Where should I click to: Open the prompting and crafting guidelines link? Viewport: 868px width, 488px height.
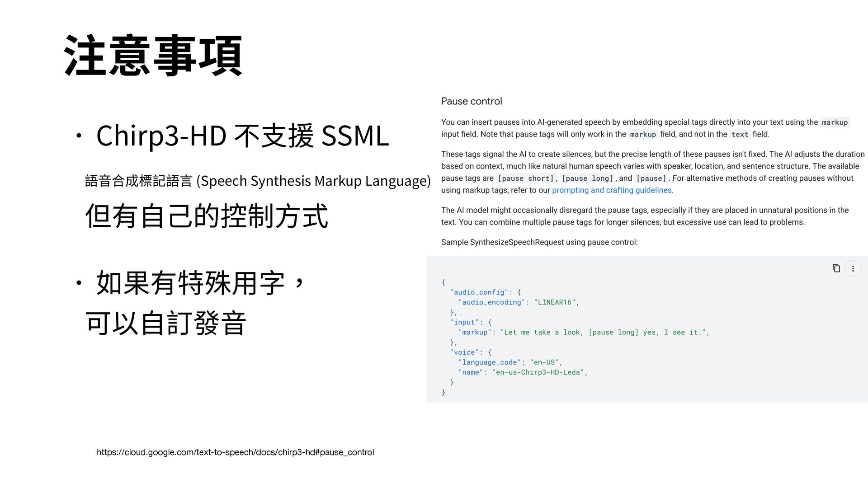(x=612, y=190)
